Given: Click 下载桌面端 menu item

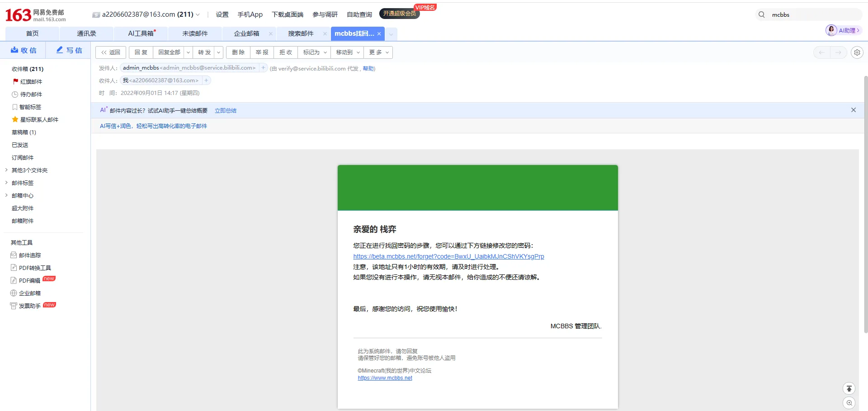Looking at the screenshot, I should 288,15.
